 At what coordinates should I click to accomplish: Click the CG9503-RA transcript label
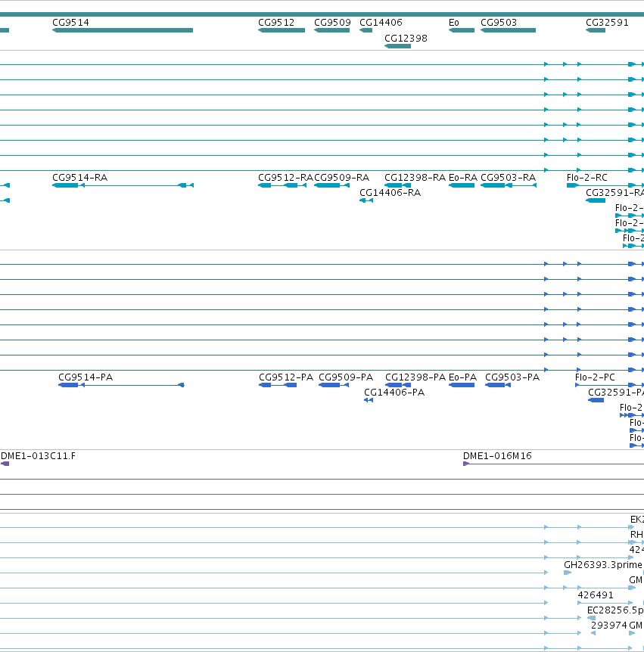tap(508, 178)
